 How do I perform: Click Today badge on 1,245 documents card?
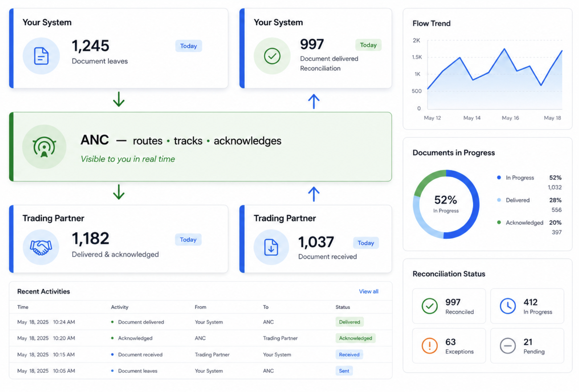click(x=189, y=46)
